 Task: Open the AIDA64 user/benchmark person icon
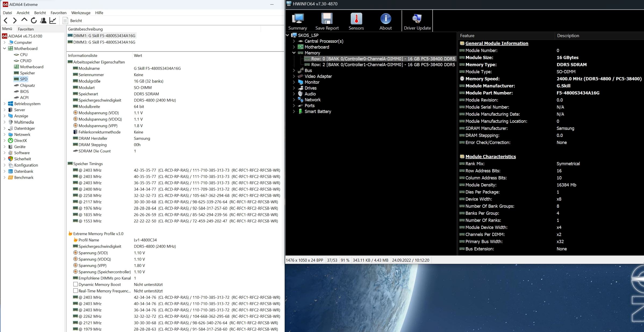coord(43,20)
